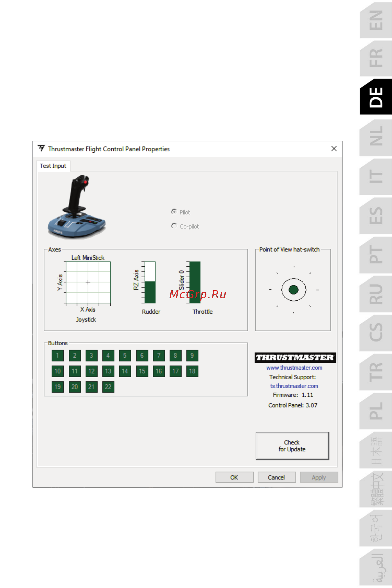Click the PL language tab
392x588 pixels.
tap(376, 411)
